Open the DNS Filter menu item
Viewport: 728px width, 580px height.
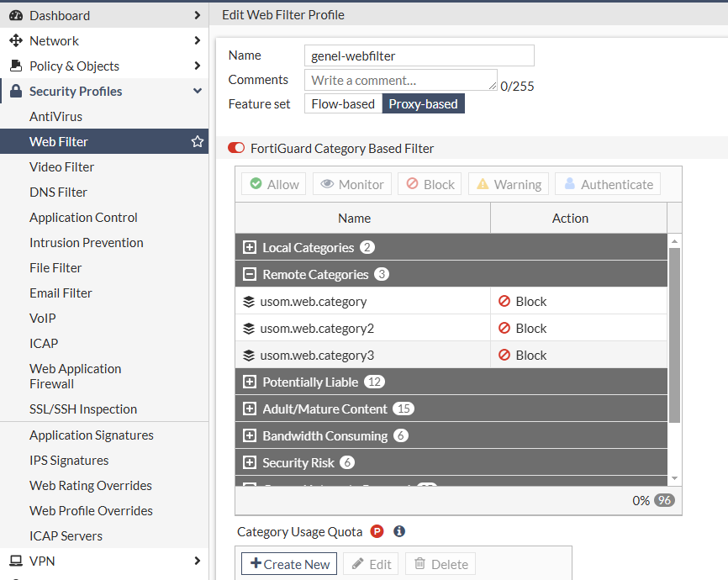[58, 192]
